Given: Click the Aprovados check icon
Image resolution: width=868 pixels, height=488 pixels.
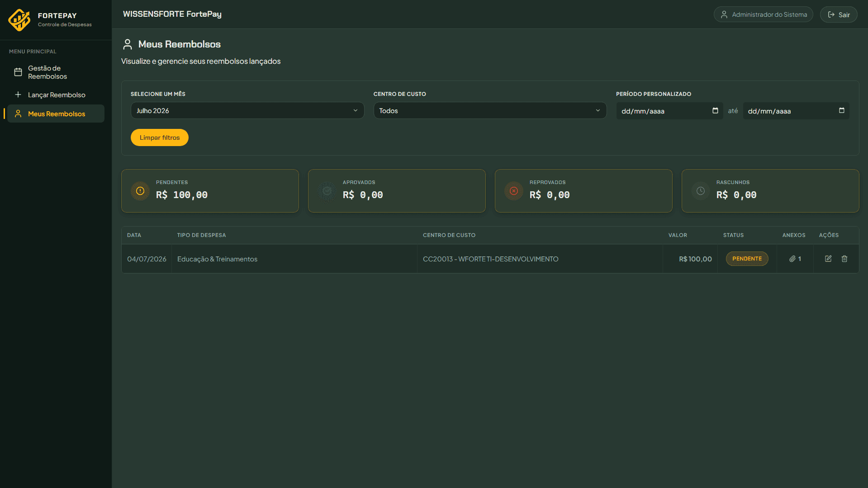Looking at the screenshot, I should (x=327, y=191).
